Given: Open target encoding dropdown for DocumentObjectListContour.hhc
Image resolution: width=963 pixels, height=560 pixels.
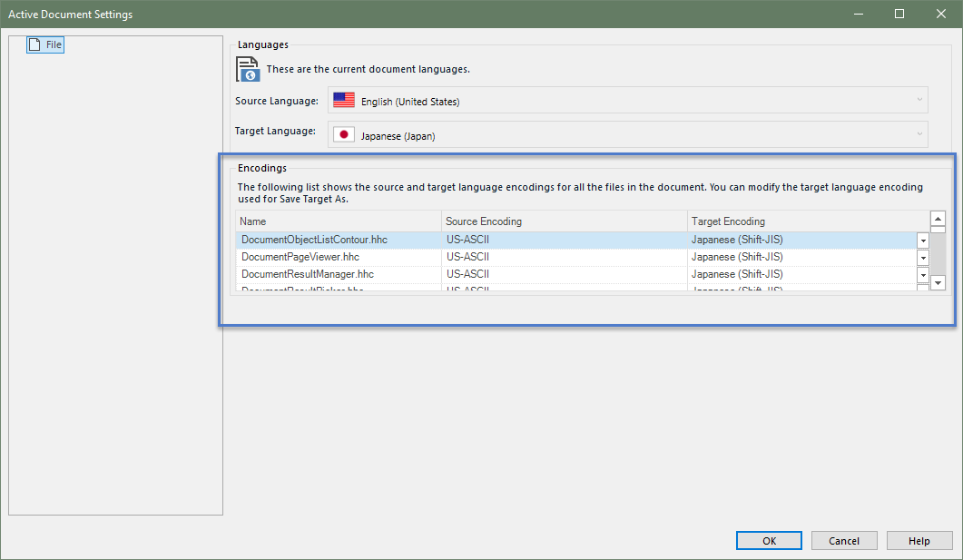Looking at the screenshot, I should click(922, 241).
